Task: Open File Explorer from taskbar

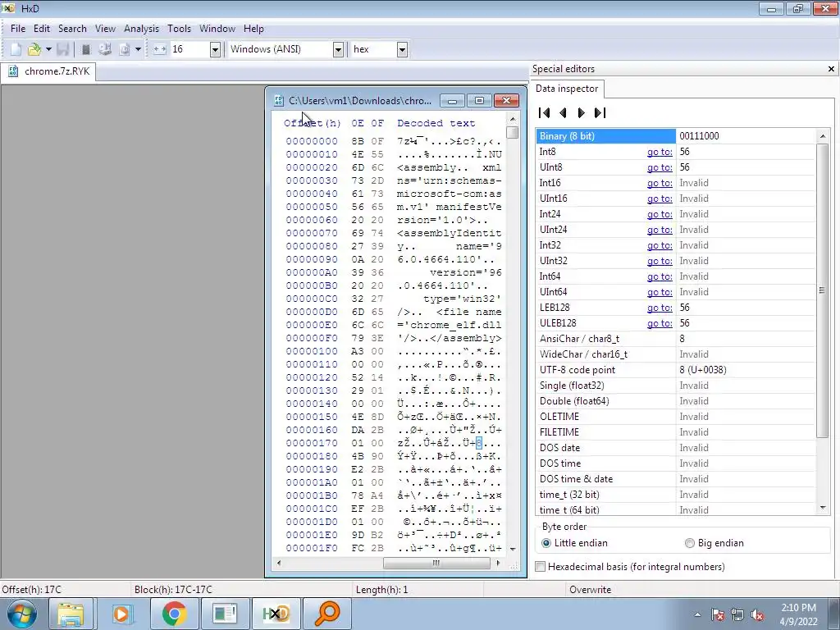Action: point(71,614)
